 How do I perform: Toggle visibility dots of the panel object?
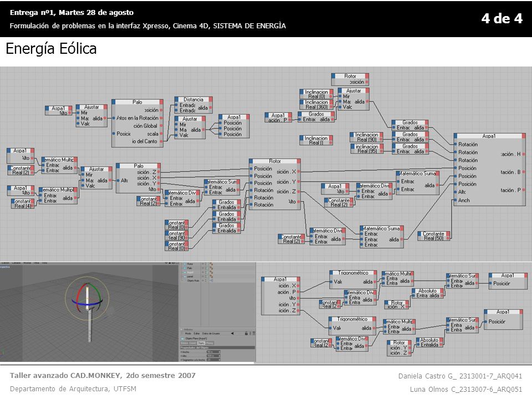(206, 277)
